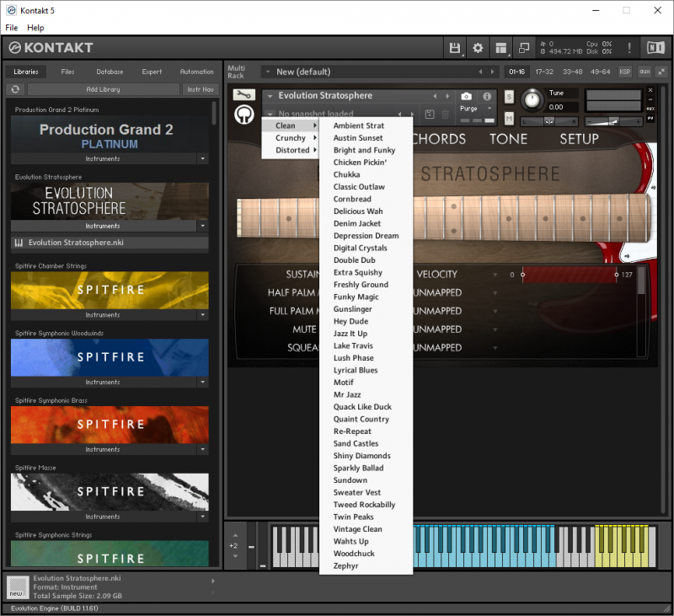The width and height of the screenshot is (674, 616).
Task: Click the rack minimize icon beside aux
Action: (x=661, y=72)
